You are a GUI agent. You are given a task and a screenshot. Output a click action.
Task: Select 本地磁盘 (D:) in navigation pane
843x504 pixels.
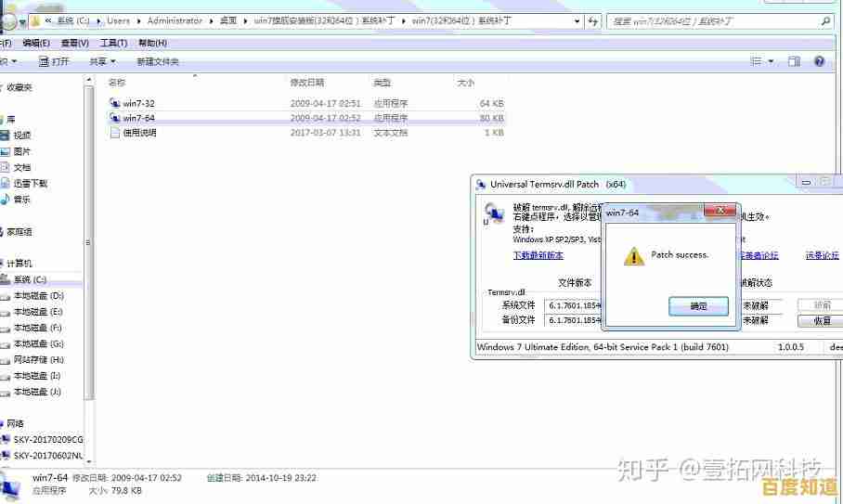38,295
